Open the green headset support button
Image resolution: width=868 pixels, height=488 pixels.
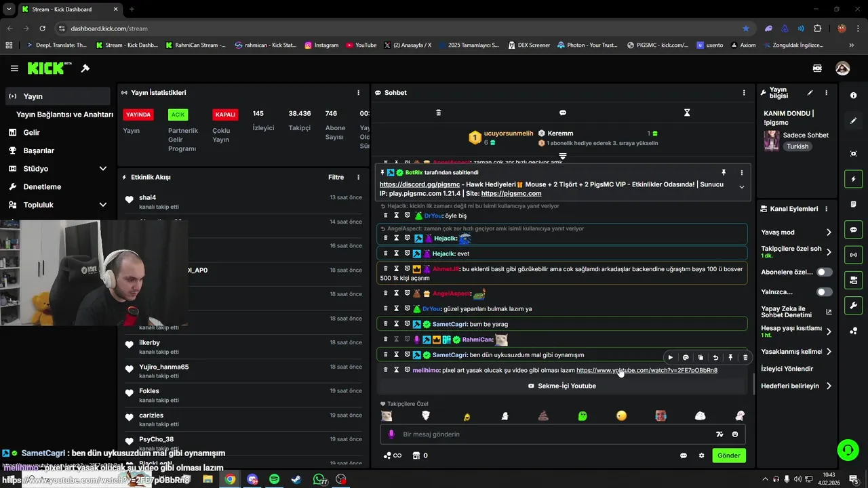(x=846, y=450)
